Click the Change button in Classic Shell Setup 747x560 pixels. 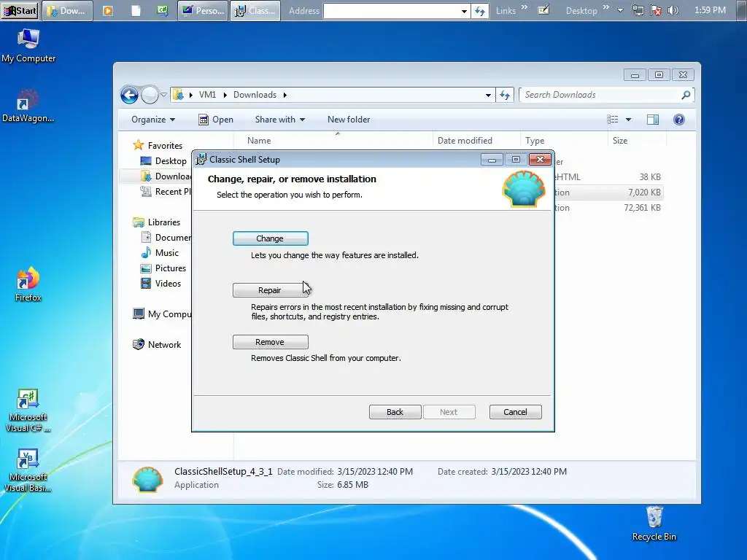(x=270, y=238)
